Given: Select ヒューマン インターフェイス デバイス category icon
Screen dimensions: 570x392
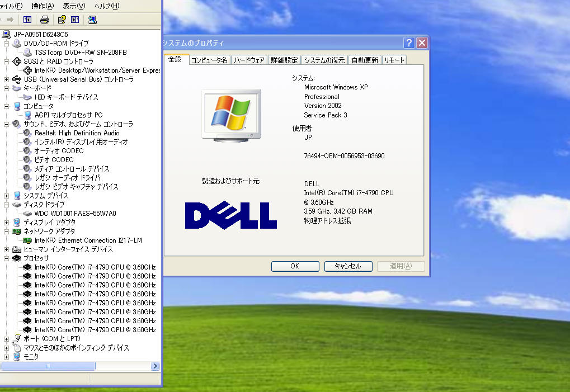Looking at the screenshot, I should (17, 249).
